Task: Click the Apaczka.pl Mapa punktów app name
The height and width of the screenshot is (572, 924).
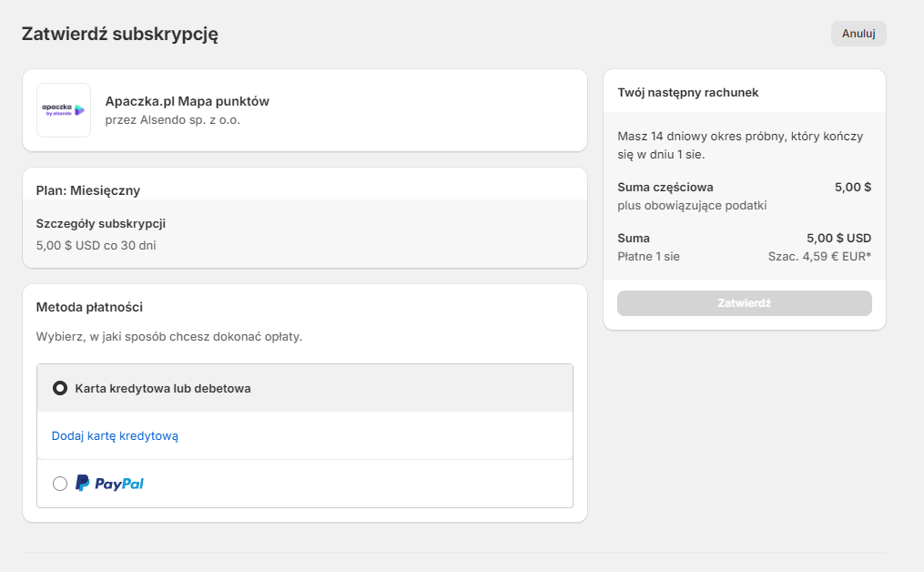Action: tap(187, 101)
